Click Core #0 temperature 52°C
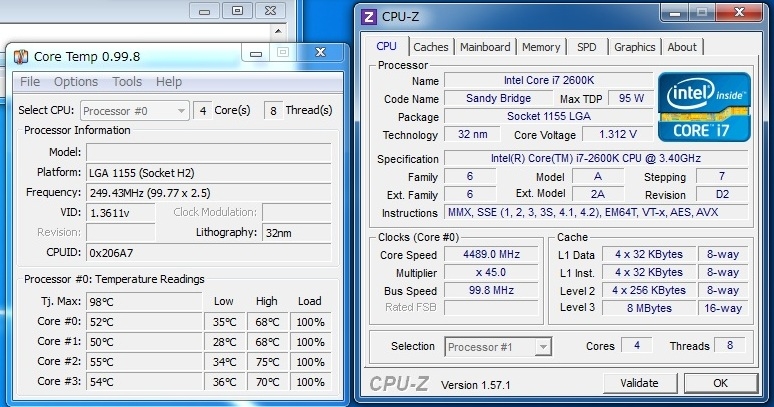Image resolution: width=774 pixels, height=407 pixels. pos(144,322)
